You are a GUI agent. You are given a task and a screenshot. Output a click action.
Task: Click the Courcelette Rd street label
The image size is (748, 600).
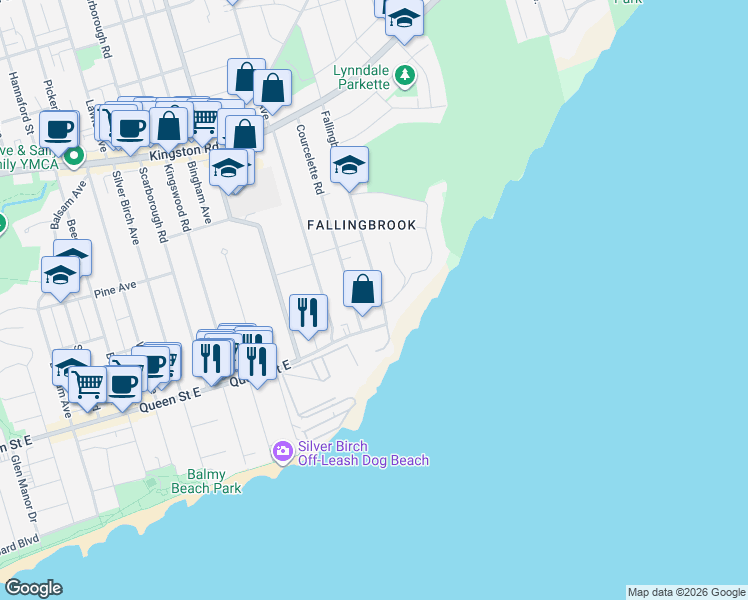pyautogui.click(x=310, y=159)
